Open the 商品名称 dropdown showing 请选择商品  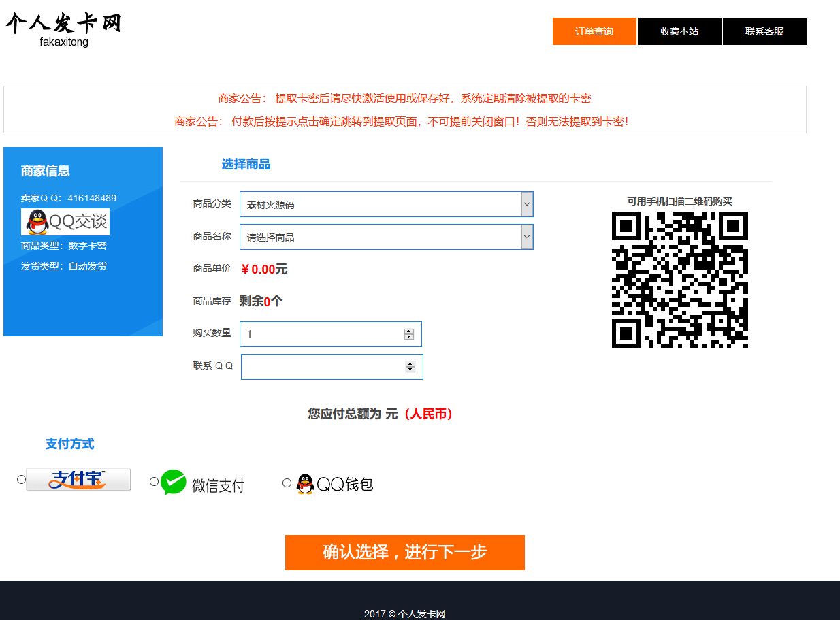point(387,237)
